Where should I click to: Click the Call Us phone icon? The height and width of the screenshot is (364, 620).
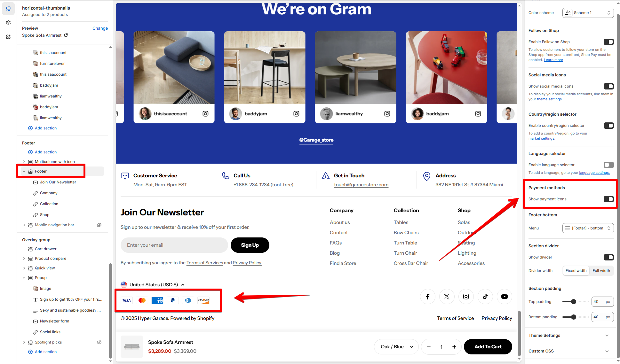pos(226,175)
